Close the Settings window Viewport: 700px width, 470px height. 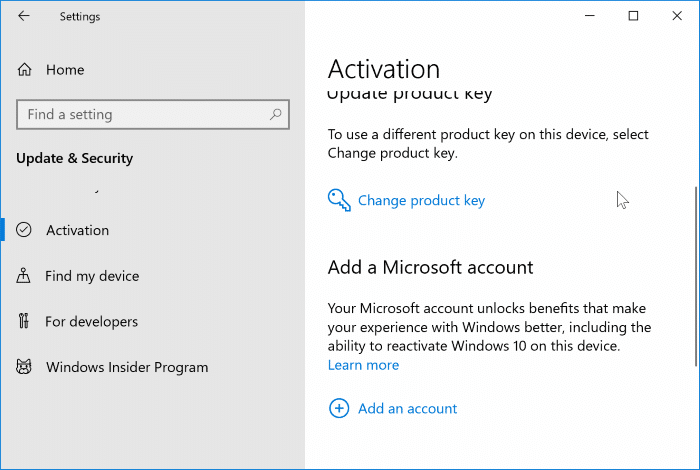coord(677,16)
